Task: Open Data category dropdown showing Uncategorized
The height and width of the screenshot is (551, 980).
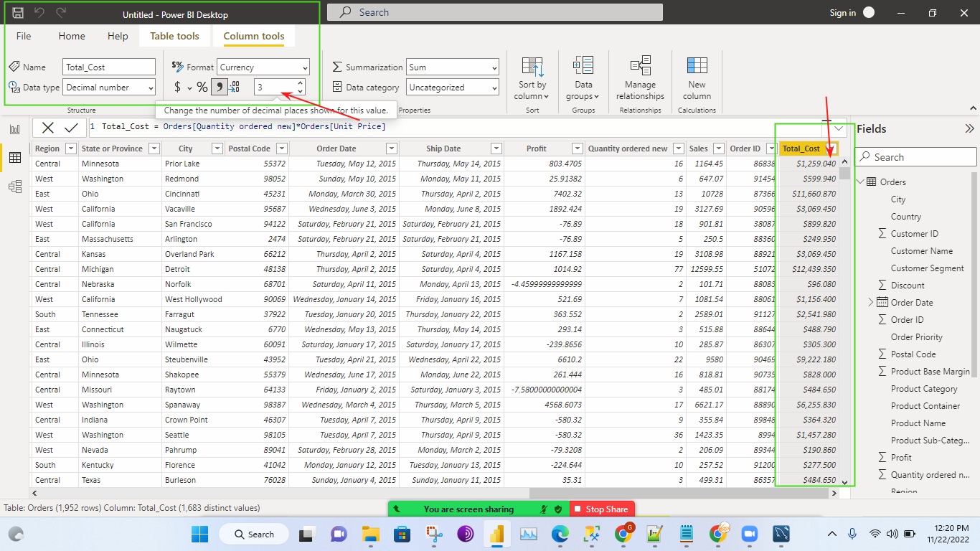Action: [x=453, y=87]
